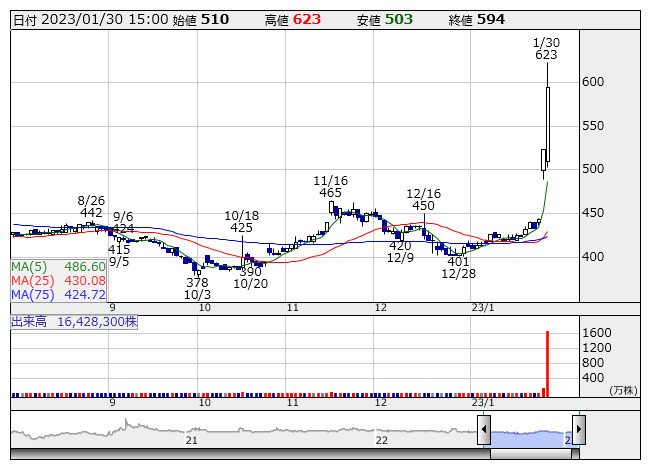Click the 390 10/20 low label
The height and width of the screenshot is (470, 653).
(x=251, y=278)
